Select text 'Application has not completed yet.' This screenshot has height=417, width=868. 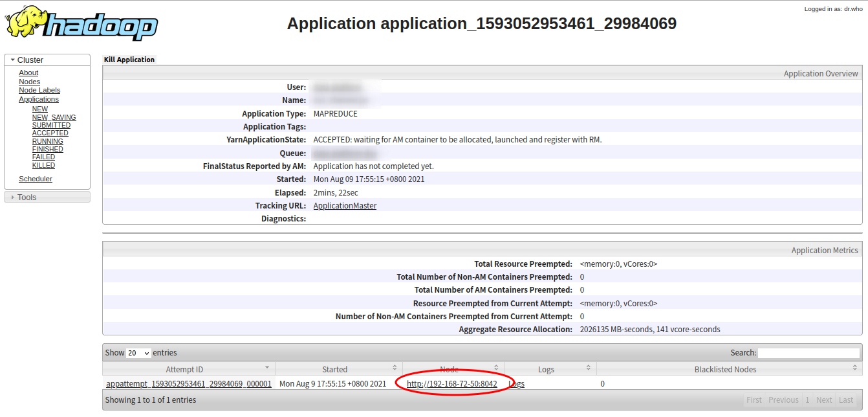coord(373,166)
